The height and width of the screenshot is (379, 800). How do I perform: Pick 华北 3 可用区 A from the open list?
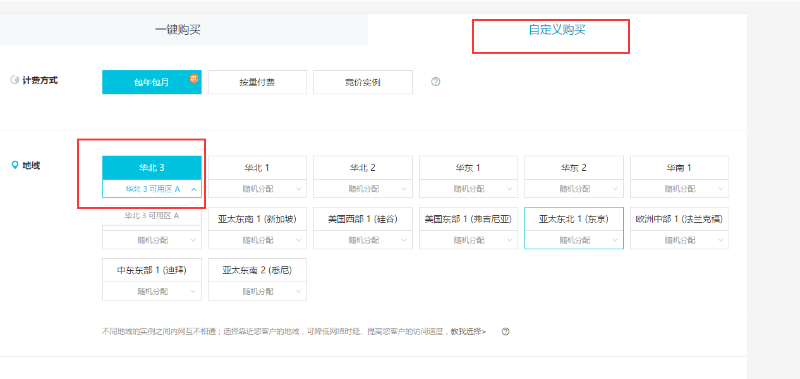point(152,216)
